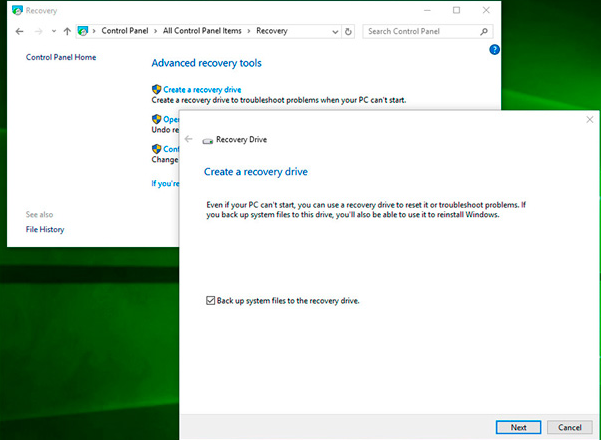Click the Search Control Panel field
601x440 pixels.
pyautogui.click(x=422, y=31)
